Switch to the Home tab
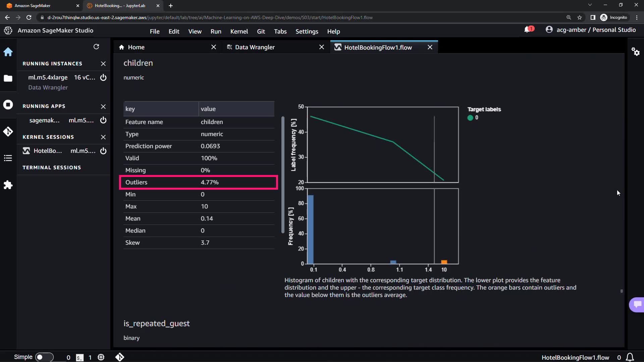644x362 pixels. pyautogui.click(x=136, y=47)
